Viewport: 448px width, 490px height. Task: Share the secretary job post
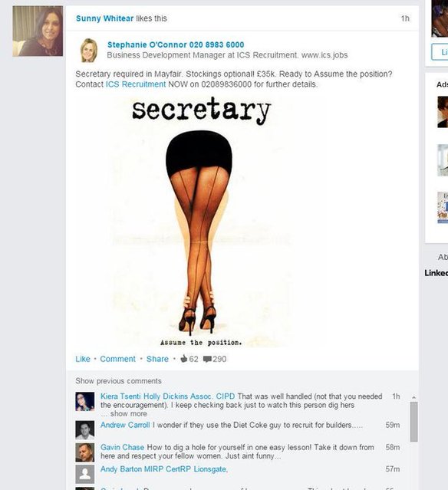click(157, 359)
